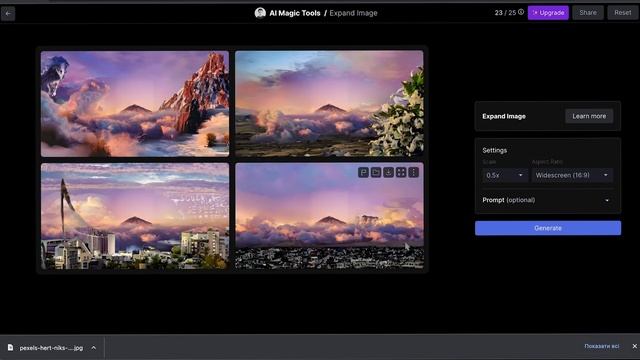Close the browser download bar

tap(634, 346)
